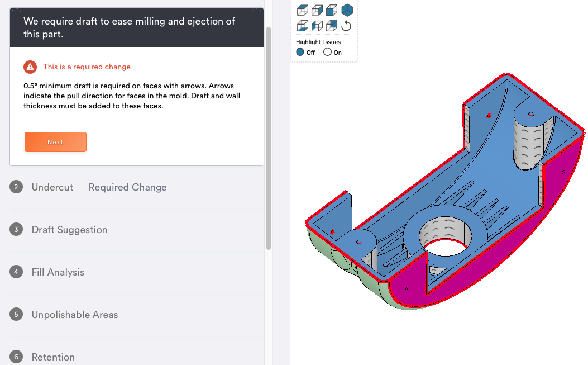This screenshot has width=588, height=365.
Task: Click the red required change warning icon
Action: [30, 67]
